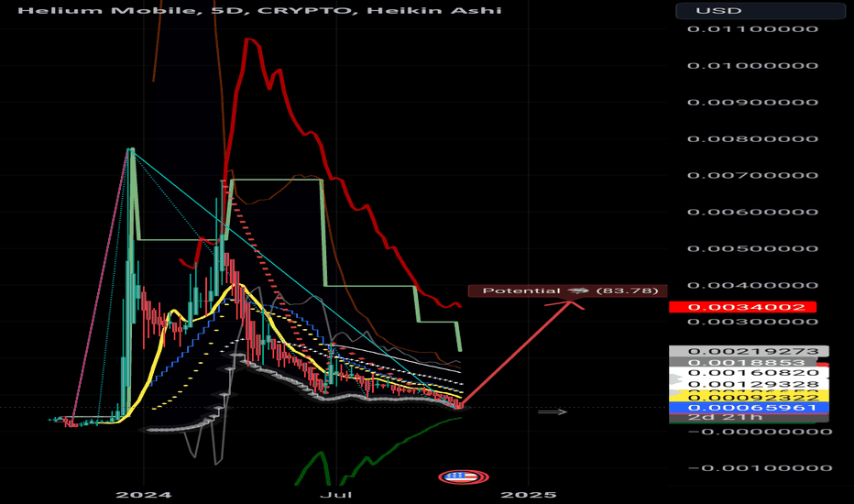Click the 0.00400000 price scale value
This screenshot has width=854, height=504.
point(752,285)
